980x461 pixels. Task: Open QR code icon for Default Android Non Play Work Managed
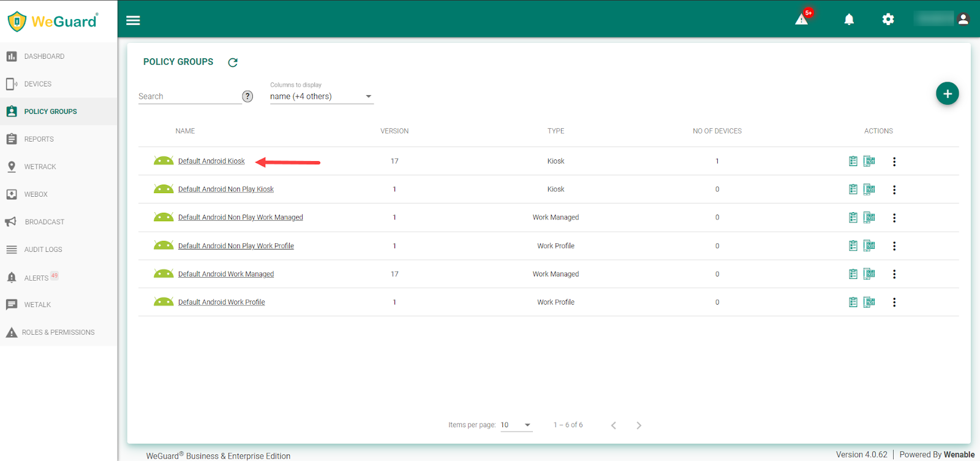(869, 218)
